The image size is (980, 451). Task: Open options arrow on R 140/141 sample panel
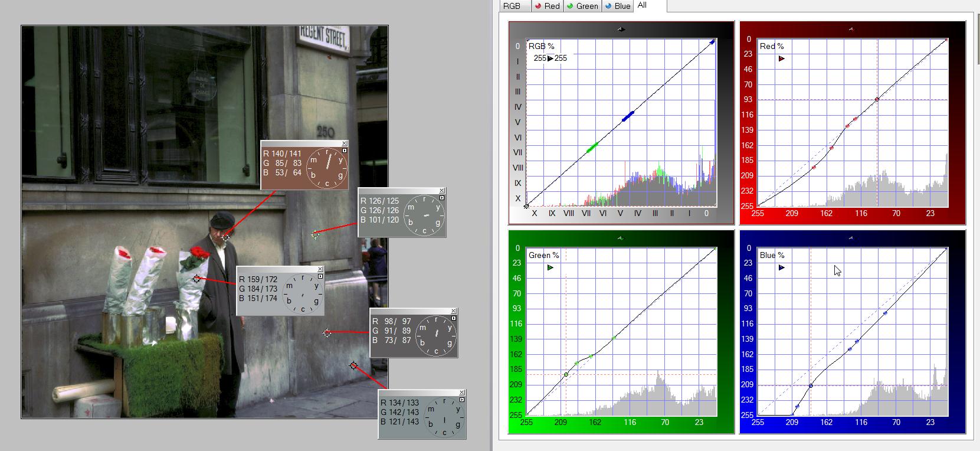coord(345,151)
